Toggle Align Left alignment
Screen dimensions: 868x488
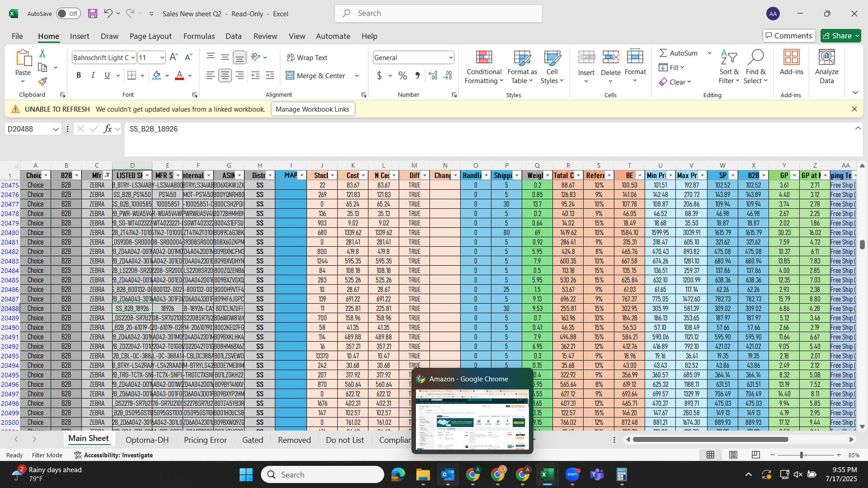tap(210, 75)
